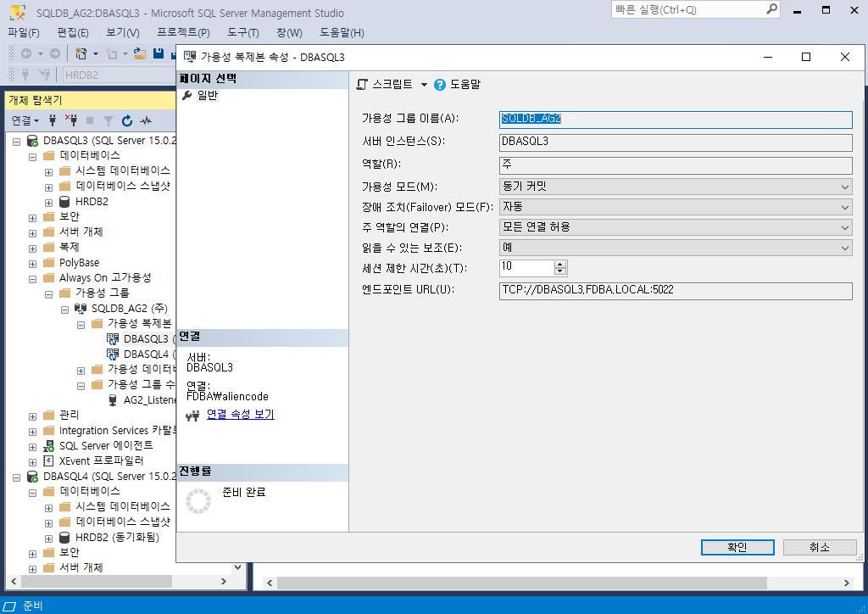
Task: Select the 일반 page
Action: [208, 95]
